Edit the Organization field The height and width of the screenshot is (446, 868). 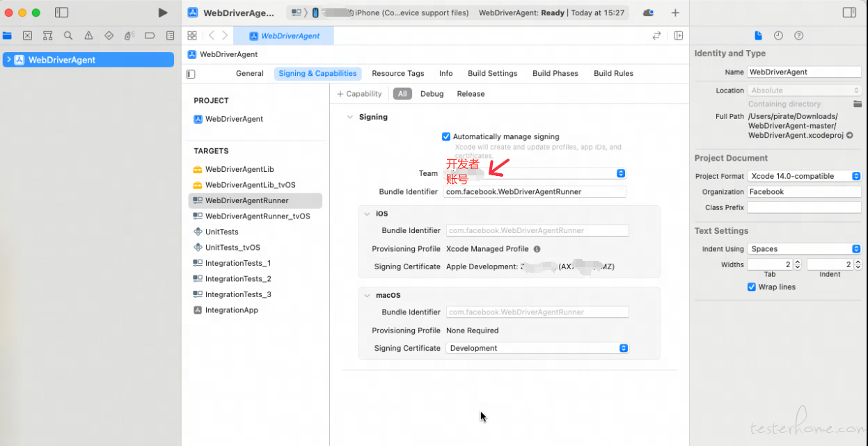[x=805, y=191]
